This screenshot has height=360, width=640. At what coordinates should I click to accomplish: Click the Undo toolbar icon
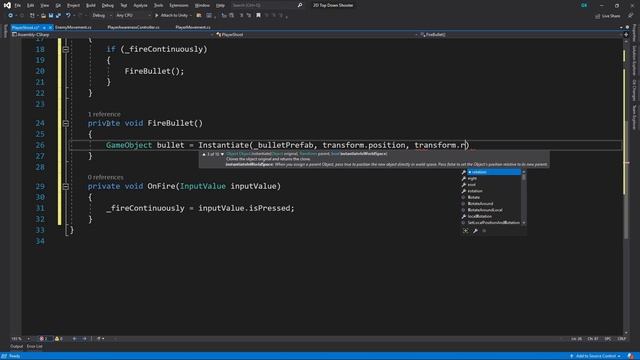(68, 16)
